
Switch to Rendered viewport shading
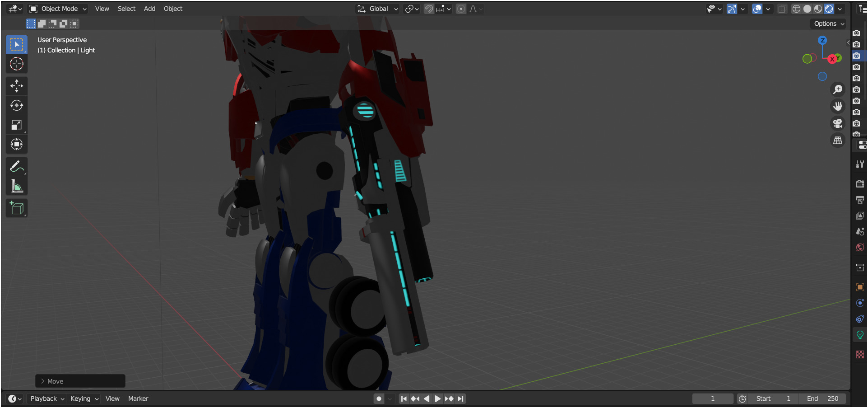(x=829, y=9)
